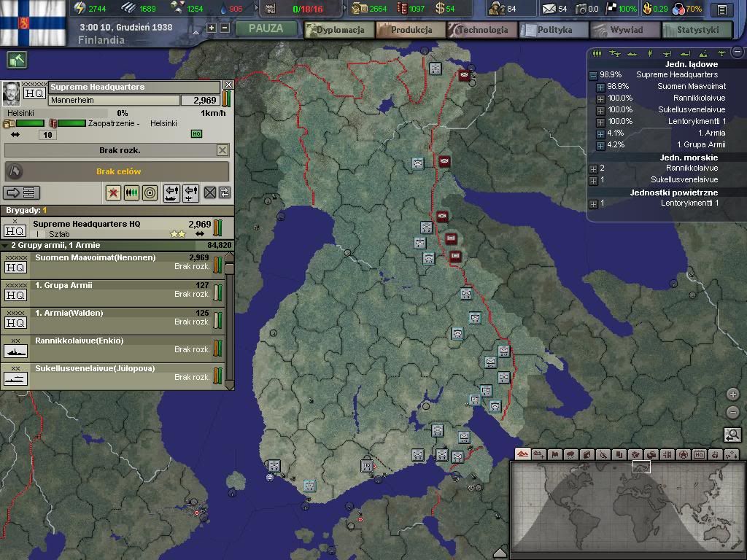Zoom in with the map plus button
747x560 pixels.
pyautogui.click(x=732, y=394)
